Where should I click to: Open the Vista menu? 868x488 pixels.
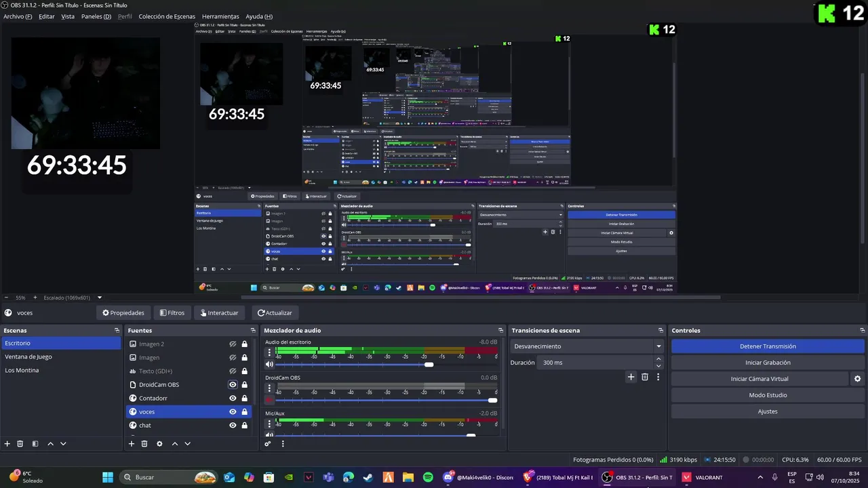(x=68, y=16)
